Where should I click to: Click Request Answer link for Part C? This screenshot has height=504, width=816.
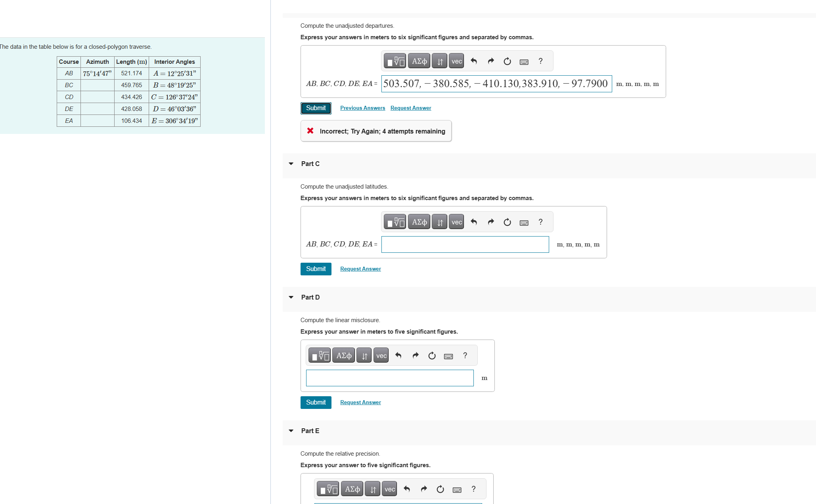click(360, 269)
